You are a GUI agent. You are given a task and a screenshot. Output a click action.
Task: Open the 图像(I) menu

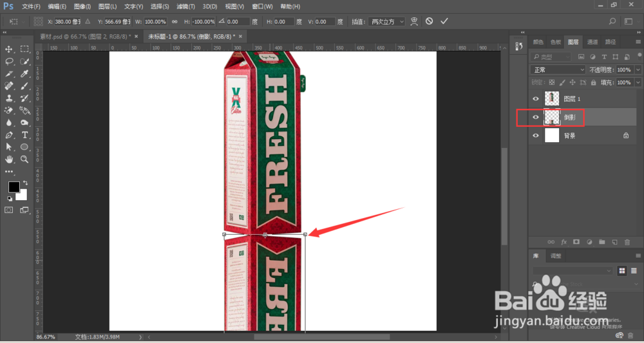tap(82, 6)
